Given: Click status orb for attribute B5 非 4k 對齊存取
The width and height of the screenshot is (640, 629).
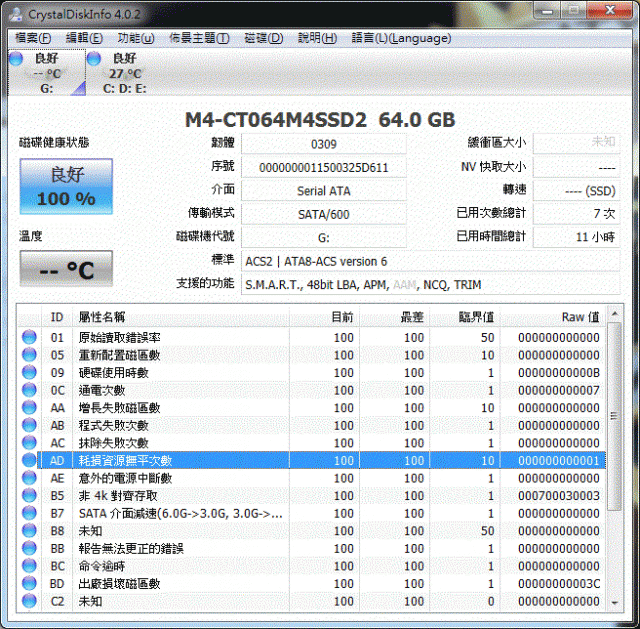Looking at the screenshot, I should click(x=29, y=495).
